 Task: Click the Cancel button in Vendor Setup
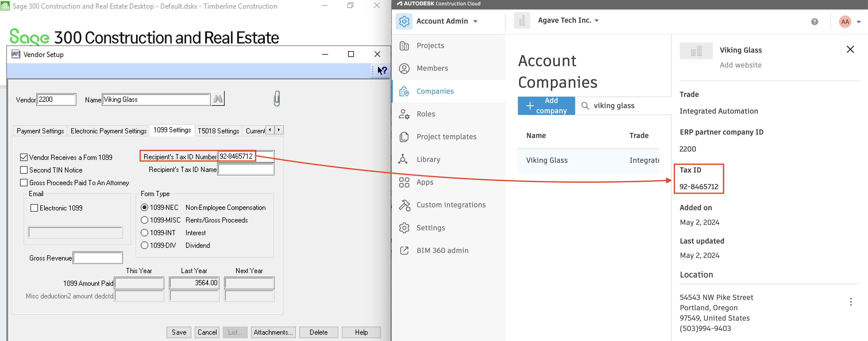point(207,332)
